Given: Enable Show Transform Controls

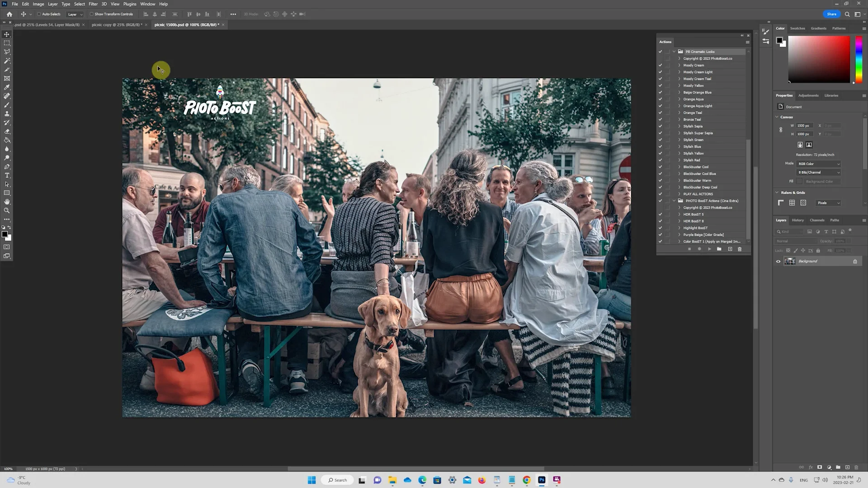Looking at the screenshot, I should click(91, 14).
